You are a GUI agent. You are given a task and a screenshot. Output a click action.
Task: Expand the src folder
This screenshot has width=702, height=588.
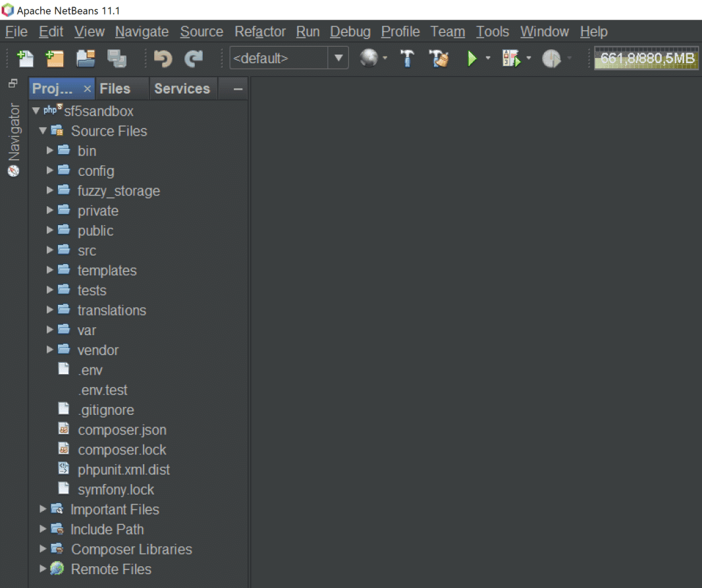point(49,250)
